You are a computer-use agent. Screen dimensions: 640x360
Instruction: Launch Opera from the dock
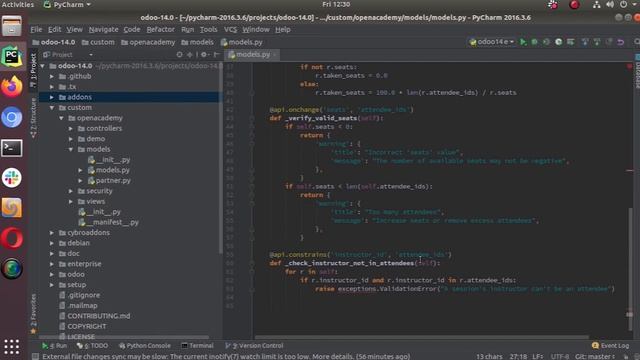(x=11, y=238)
